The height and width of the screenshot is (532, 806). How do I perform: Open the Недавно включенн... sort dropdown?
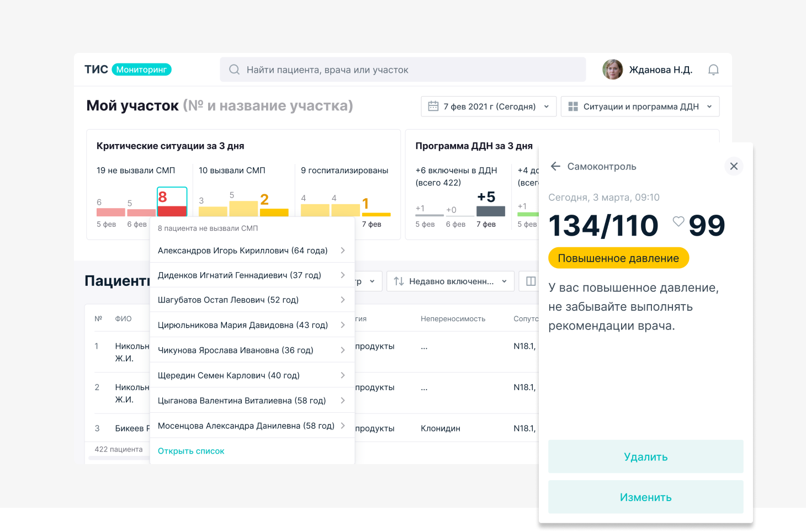[x=450, y=281]
